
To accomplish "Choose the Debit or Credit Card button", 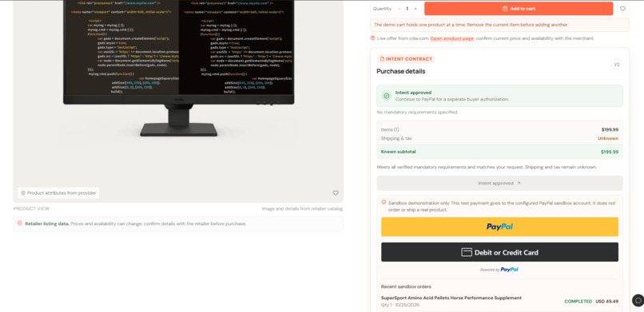I will 499,252.
